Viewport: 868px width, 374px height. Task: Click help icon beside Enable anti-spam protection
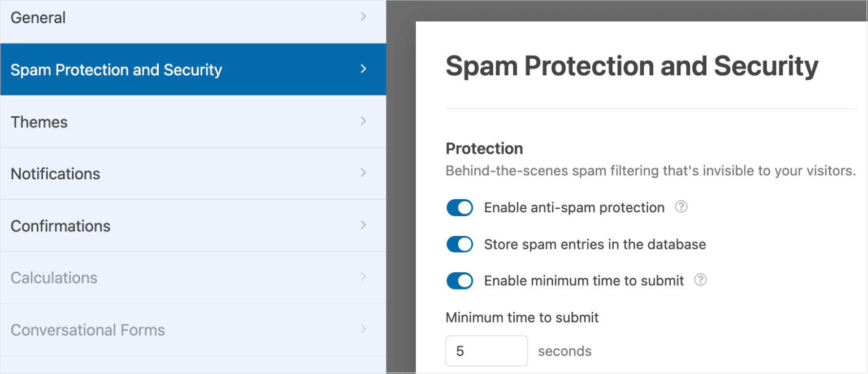pos(682,207)
